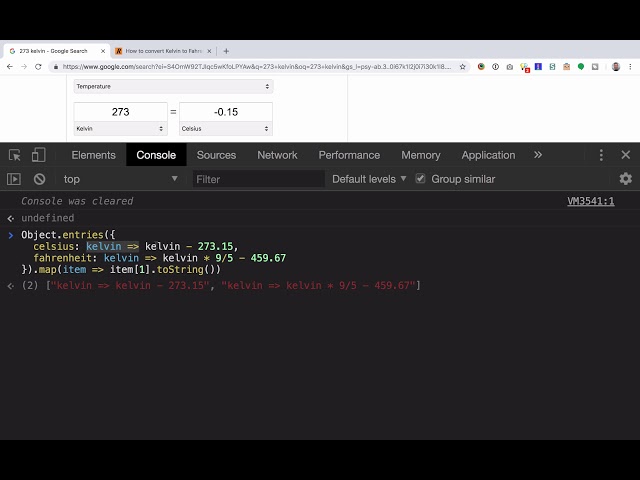The image size is (640, 480).
Task: Click the Object.entries({ code line
Action: point(68,235)
